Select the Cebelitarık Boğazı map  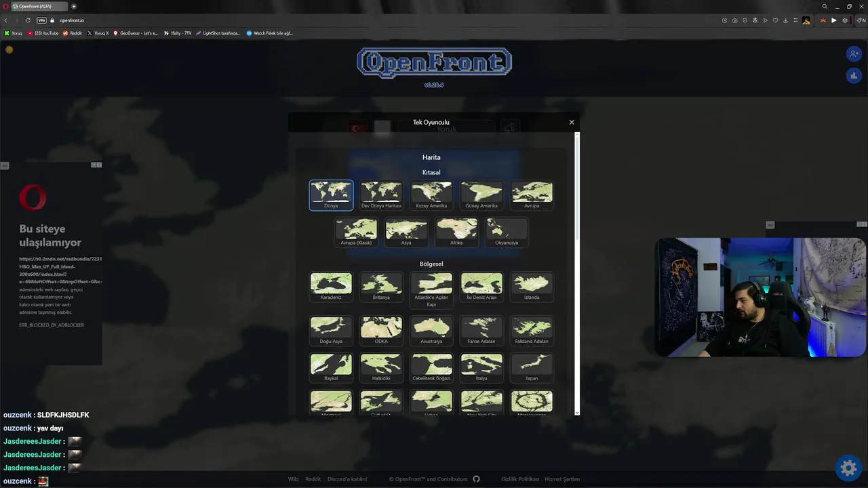tap(431, 367)
